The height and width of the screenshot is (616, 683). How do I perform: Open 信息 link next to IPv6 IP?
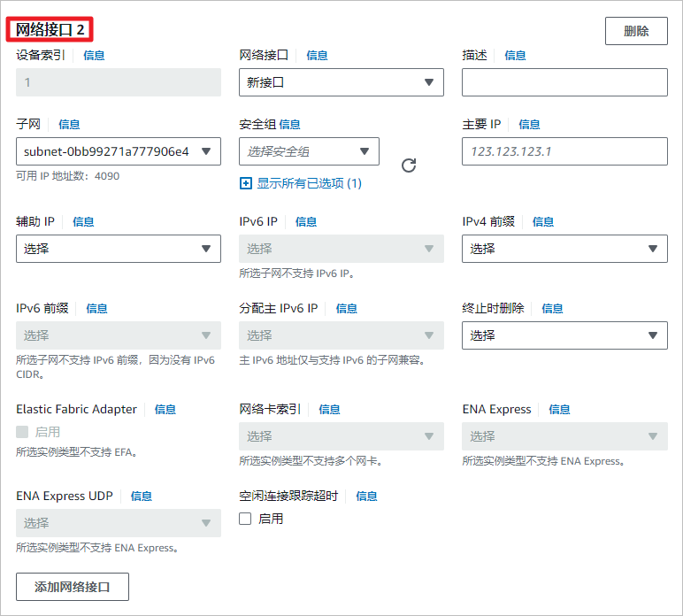tap(306, 222)
